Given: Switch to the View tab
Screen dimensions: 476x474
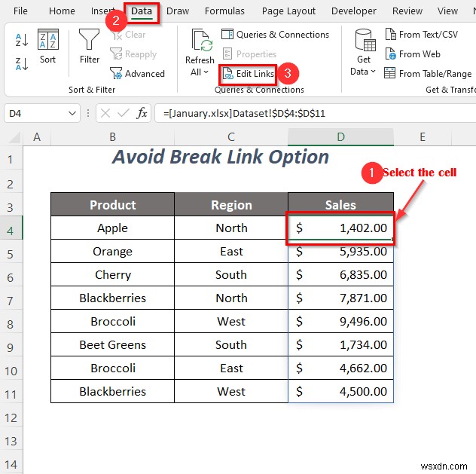Looking at the screenshot, I should 447,11.
